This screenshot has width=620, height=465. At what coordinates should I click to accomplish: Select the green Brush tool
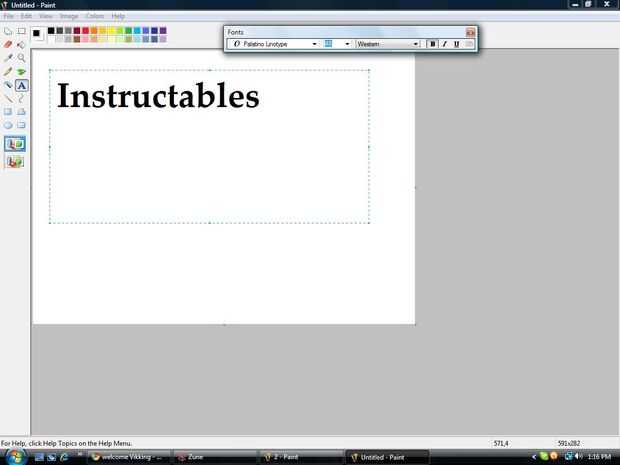click(x=21, y=72)
